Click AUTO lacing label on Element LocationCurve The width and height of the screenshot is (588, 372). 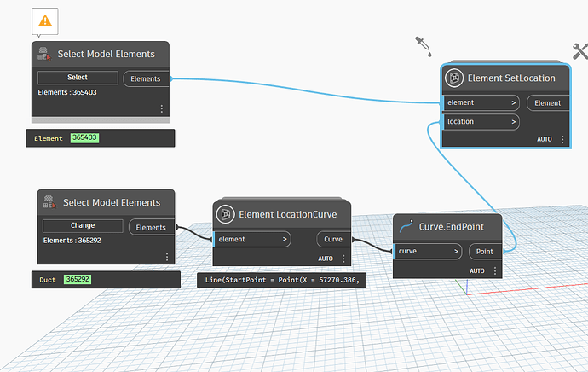(x=326, y=259)
